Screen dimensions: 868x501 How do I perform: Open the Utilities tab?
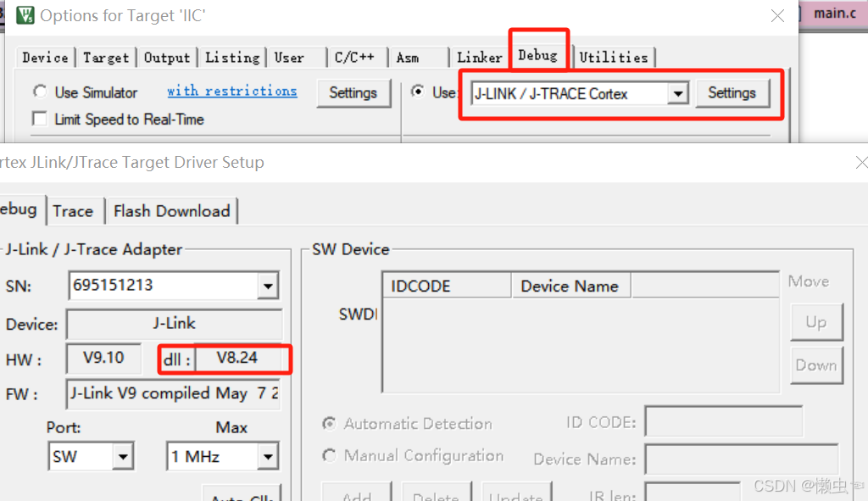tap(614, 58)
